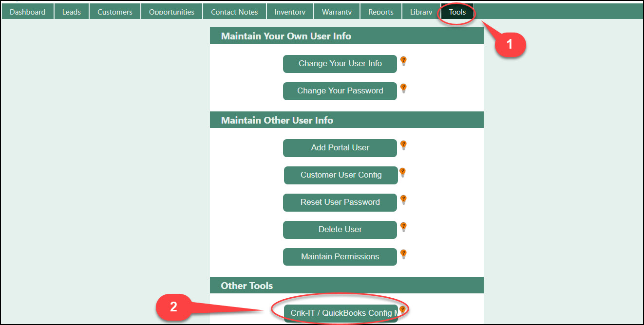Image resolution: width=644 pixels, height=325 pixels.
Task: Open the Dashboard tab
Action: pyautogui.click(x=27, y=12)
